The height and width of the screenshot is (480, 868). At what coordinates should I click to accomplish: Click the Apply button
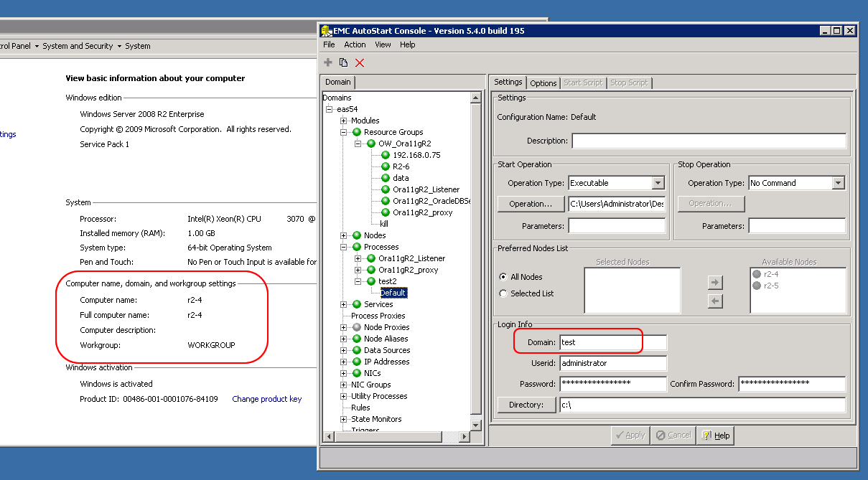(x=630, y=436)
